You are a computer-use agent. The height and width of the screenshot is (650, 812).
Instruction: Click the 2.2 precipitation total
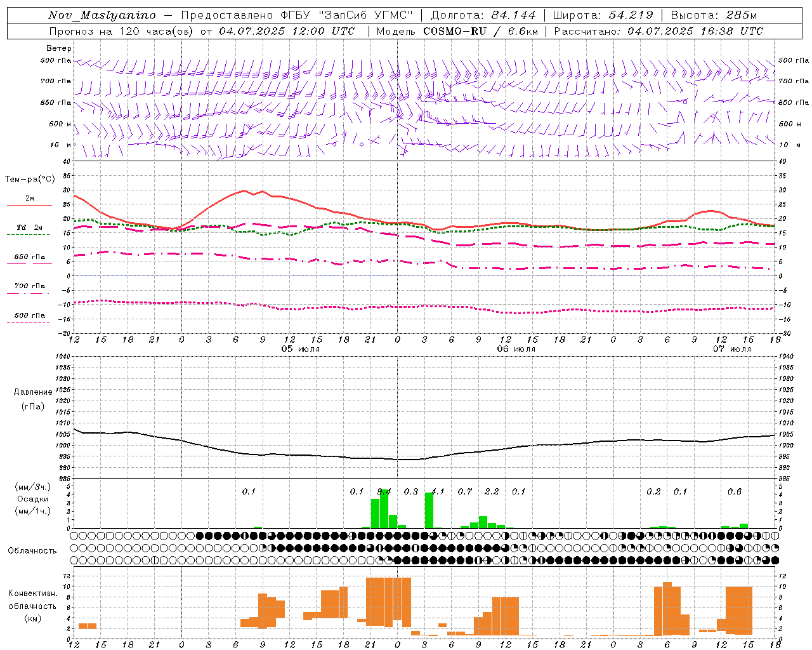pos(492,491)
